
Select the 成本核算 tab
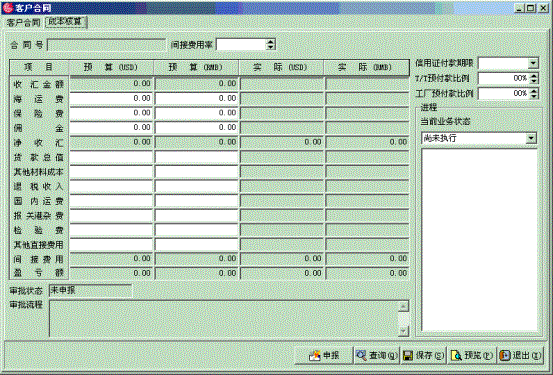click(x=65, y=22)
